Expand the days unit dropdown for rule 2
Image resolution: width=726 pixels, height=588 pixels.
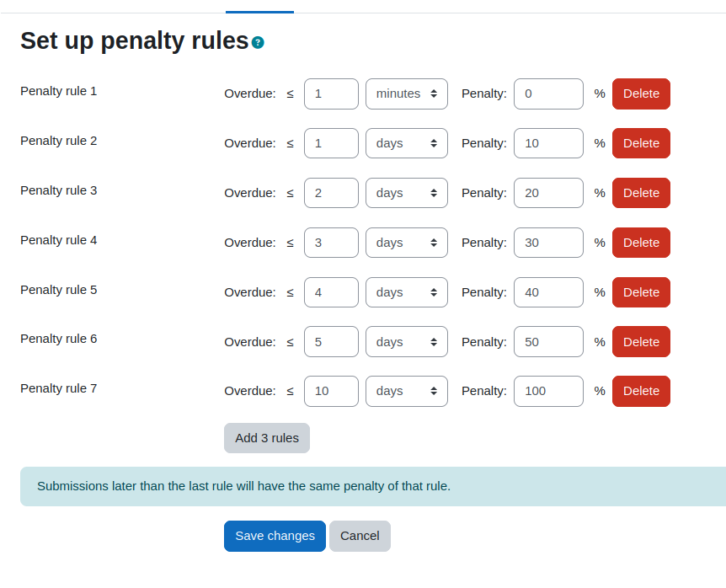[x=407, y=143]
